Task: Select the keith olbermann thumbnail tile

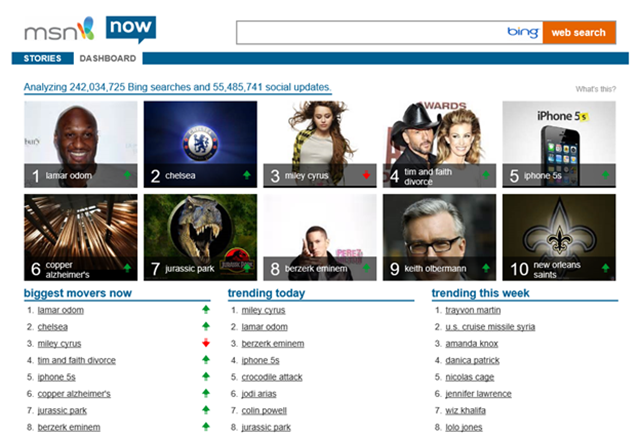Action: [440, 237]
